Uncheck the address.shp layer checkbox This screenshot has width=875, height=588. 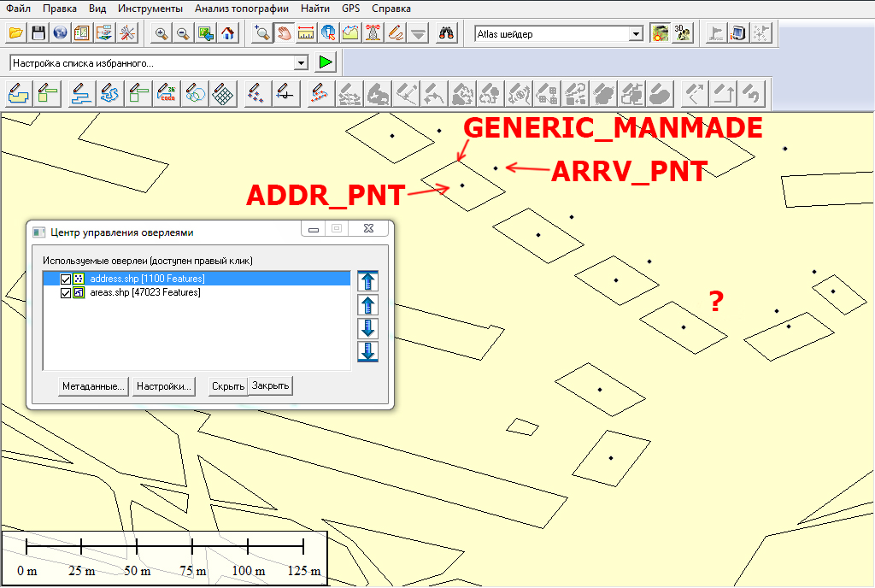coord(66,279)
